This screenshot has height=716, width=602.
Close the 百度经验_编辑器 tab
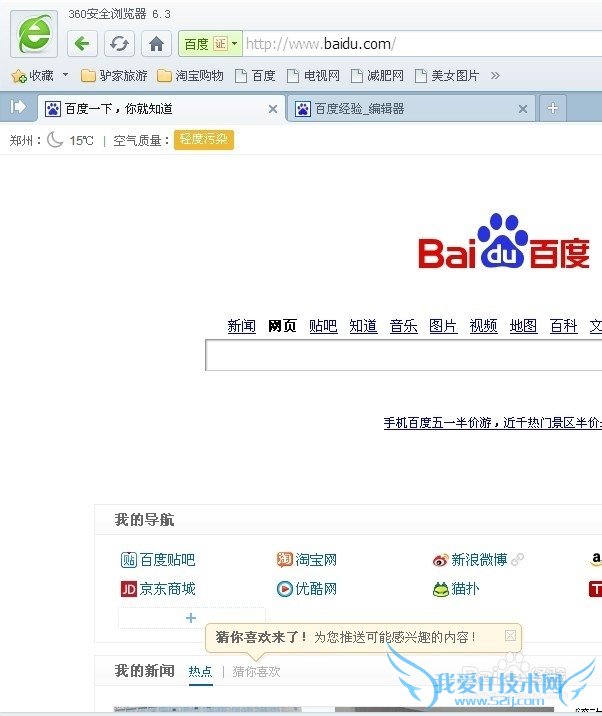[x=523, y=109]
